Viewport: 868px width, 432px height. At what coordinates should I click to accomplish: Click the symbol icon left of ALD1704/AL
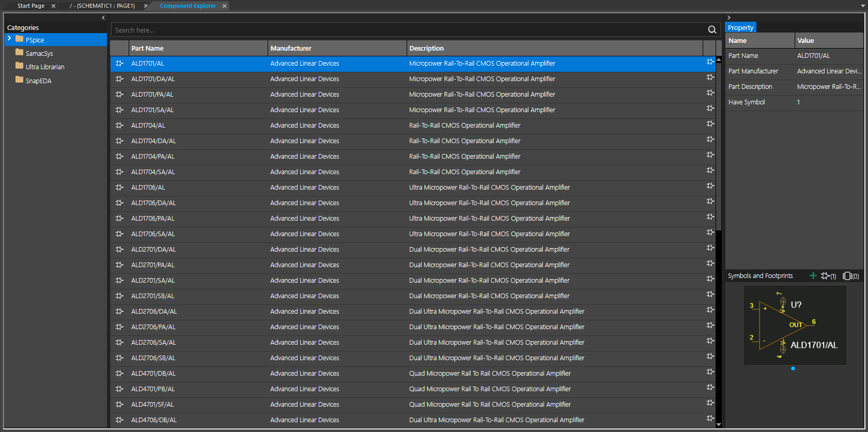[x=119, y=126]
